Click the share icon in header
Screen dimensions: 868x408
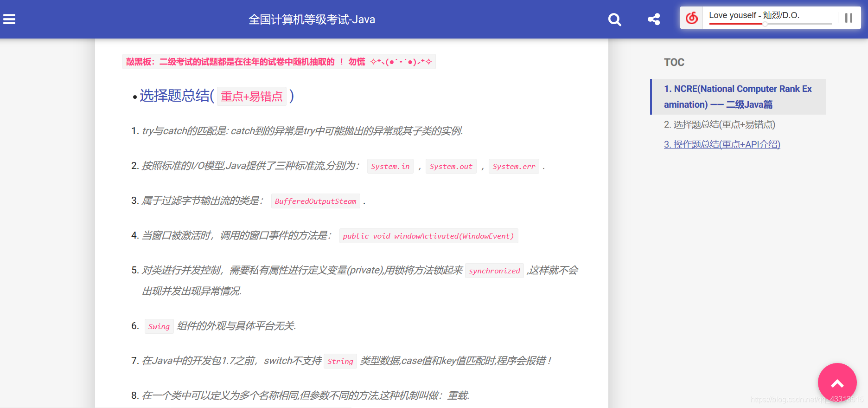pos(654,19)
